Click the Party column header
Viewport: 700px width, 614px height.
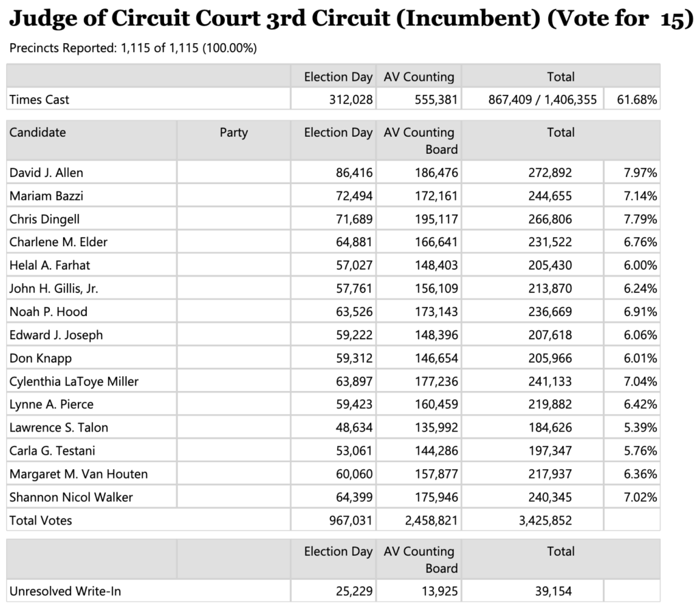pyautogui.click(x=234, y=133)
